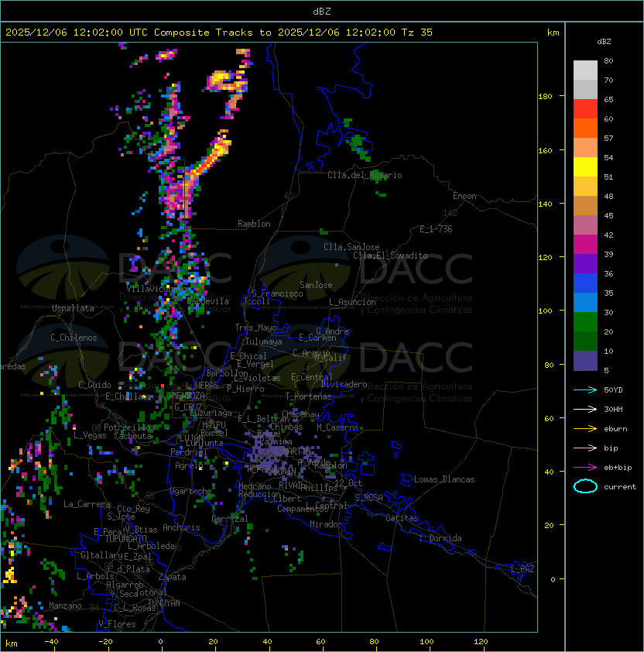Image resolution: width=644 pixels, height=652 pixels.
Task: Click the 'Zapata' map label
Action: pyautogui.click(x=172, y=577)
